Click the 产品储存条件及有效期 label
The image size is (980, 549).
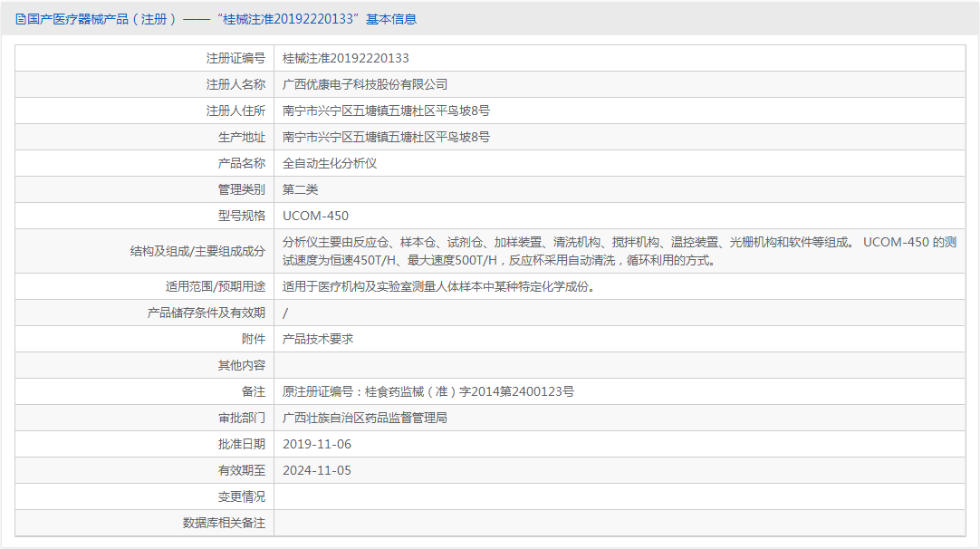[207, 313]
